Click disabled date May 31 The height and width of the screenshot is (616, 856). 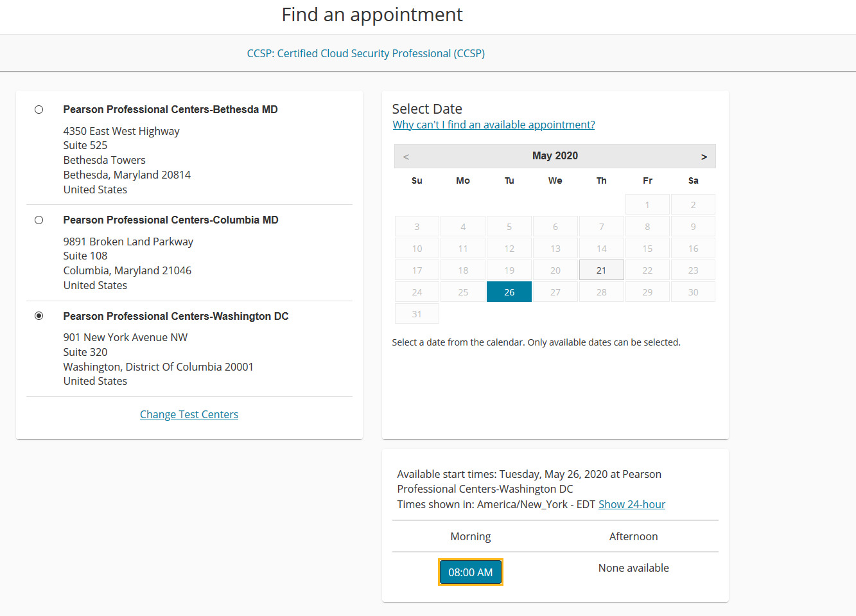[x=417, y=314]
